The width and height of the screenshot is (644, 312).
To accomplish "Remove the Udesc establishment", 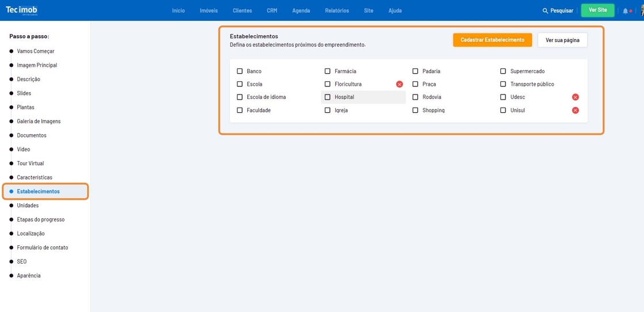I will click(x=575, y=97).
